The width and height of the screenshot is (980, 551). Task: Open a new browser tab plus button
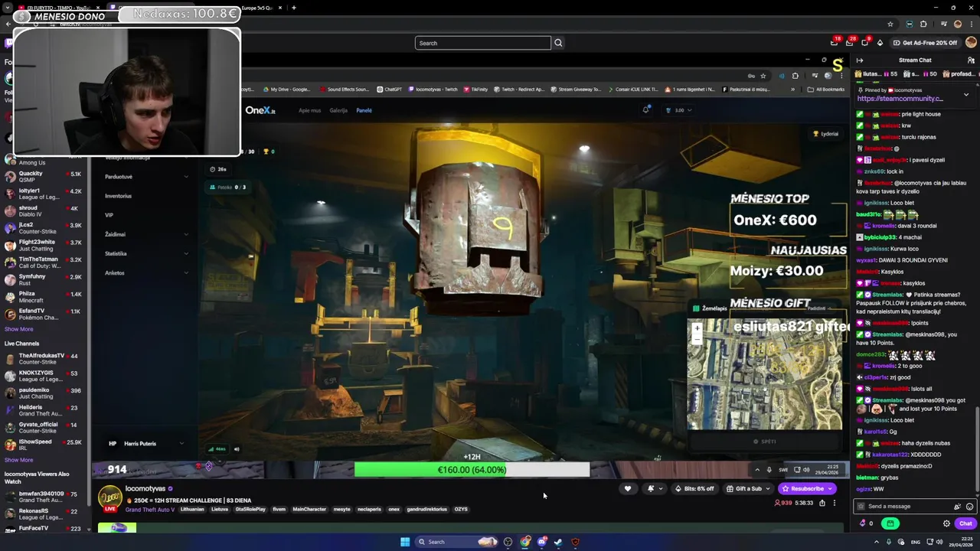294,8
